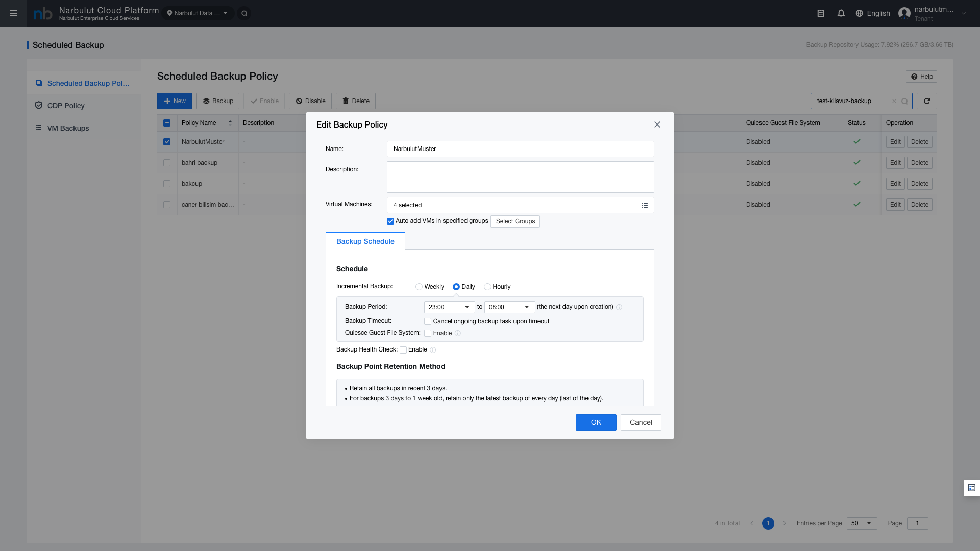Click the Quiesce Guest File System info icon
Viewport: 980px width, 551px height.
pos(458,333)
